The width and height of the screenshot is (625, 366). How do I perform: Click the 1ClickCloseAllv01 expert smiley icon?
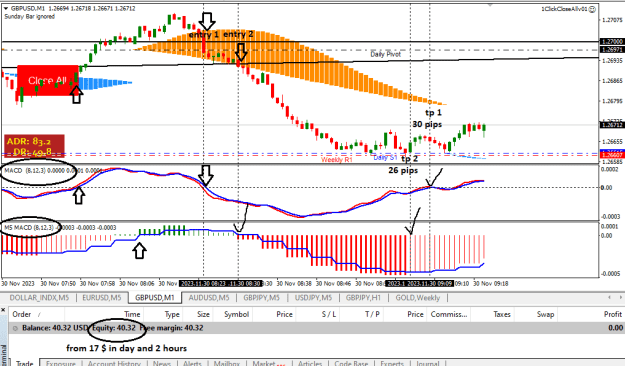[x=592, y=9]
